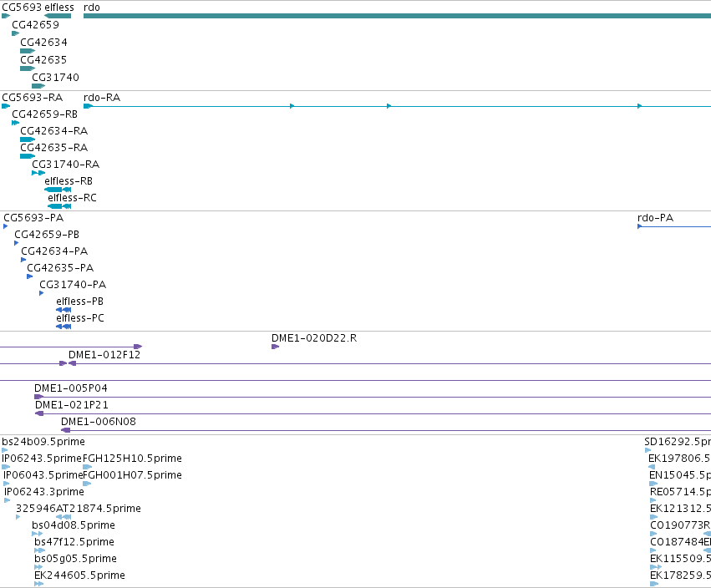Open the IP06243.5prime EST label
This screenshot has height=588, width=711.
[42, 459]
